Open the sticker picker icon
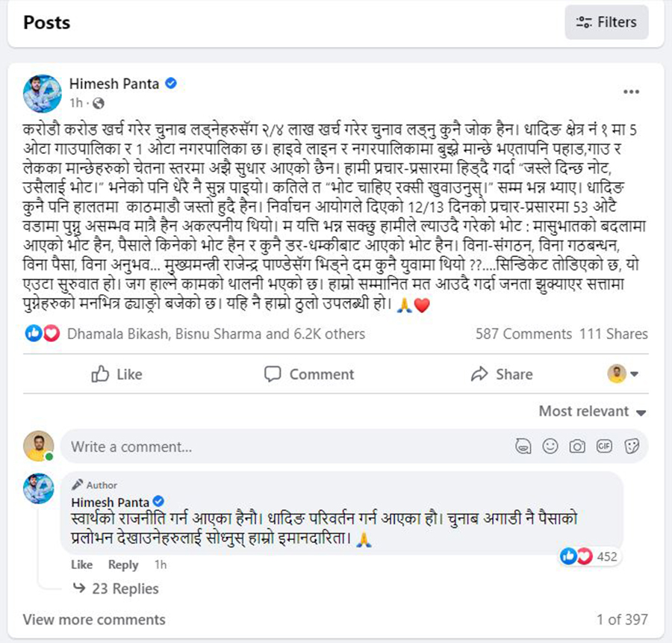The width and height of the screenshot is (672, 643). [632, 447]
